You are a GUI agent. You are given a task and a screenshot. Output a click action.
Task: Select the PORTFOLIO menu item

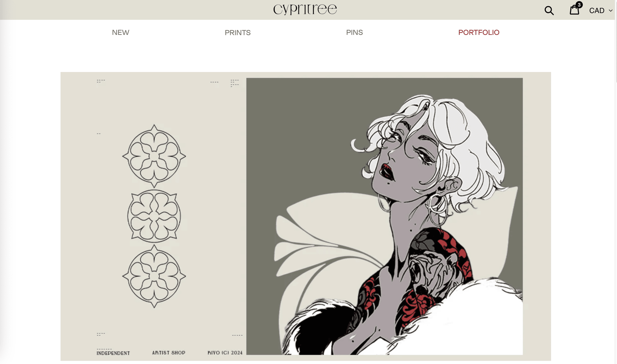click(x=479, y=32)
